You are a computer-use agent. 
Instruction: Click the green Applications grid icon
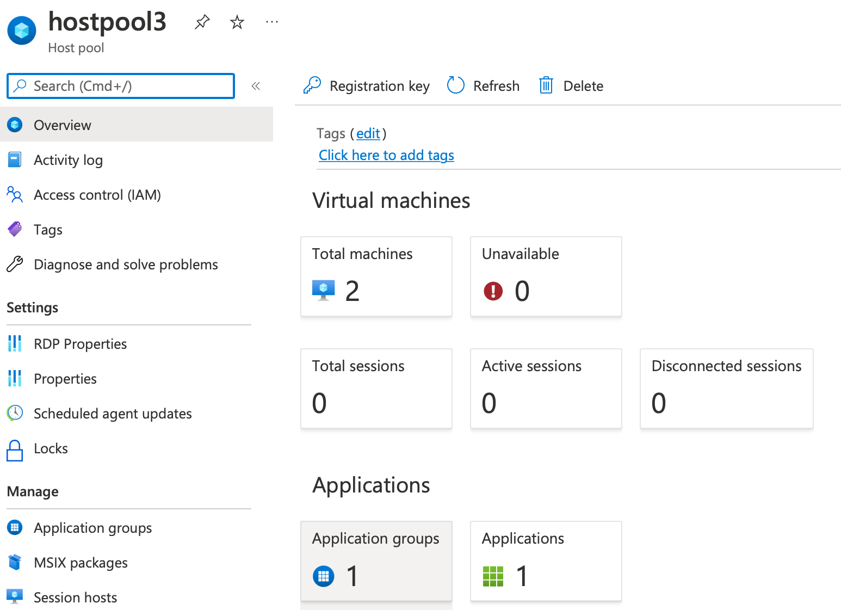point(493,576)
